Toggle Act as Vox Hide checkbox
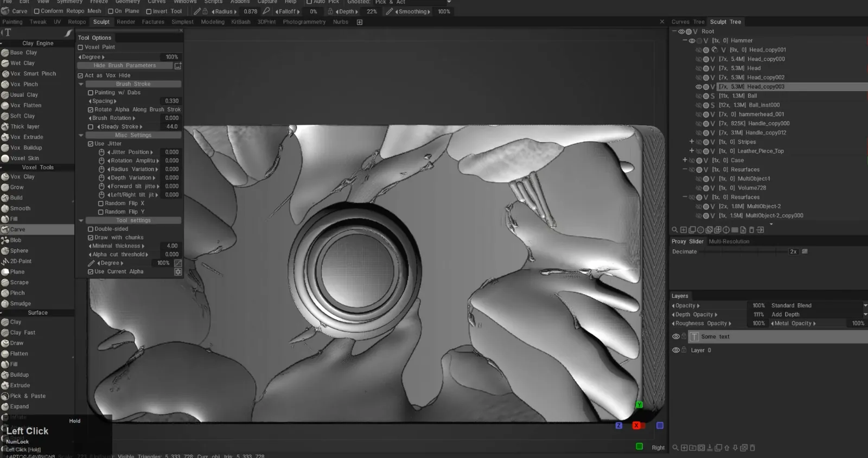This screenshot has height=458, width=868. click(x=80, y=75)
